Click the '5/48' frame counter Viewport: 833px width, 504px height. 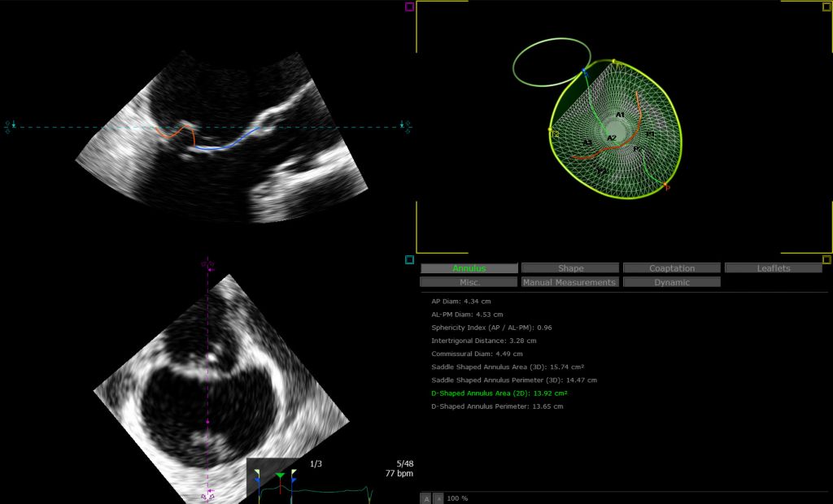405,464
